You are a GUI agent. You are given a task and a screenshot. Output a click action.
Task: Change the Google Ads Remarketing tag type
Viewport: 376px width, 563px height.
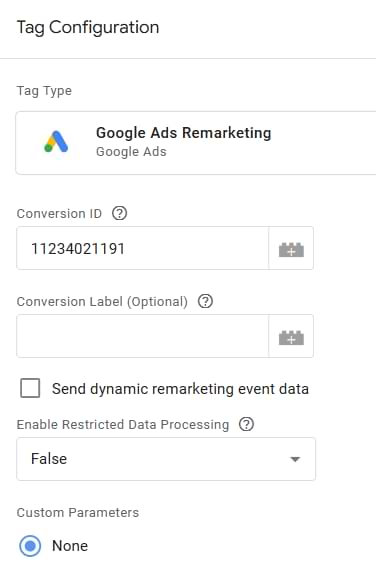coord(196,143)
